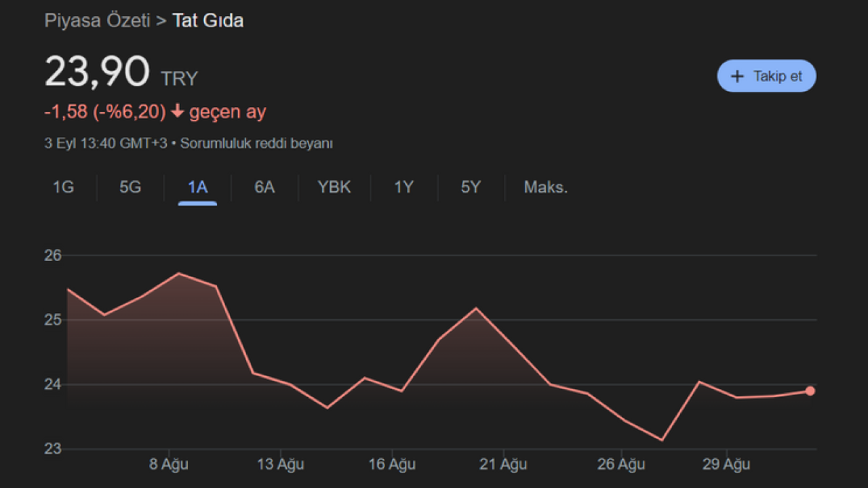Click the -1,58 (-%6,20) change text
Image resolution: width=868 pixels, height=488 pixels.
[x=105, y=112]
